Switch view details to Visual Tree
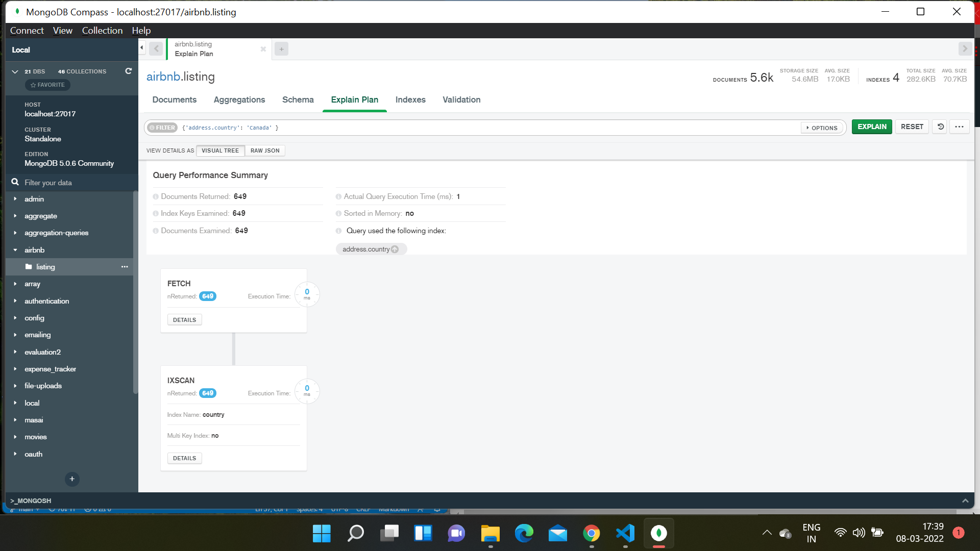Image resolution: width=980 pixels, height=551 pixels. coord(220,151)
